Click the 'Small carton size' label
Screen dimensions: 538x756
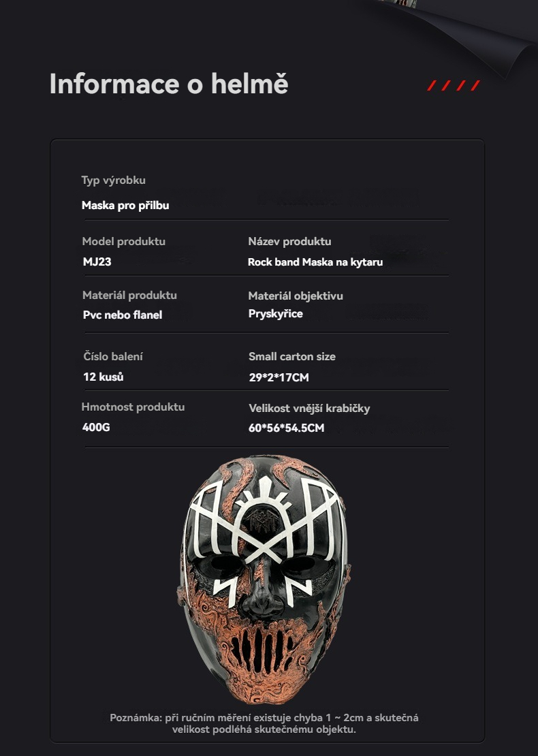tap(292, 356)
